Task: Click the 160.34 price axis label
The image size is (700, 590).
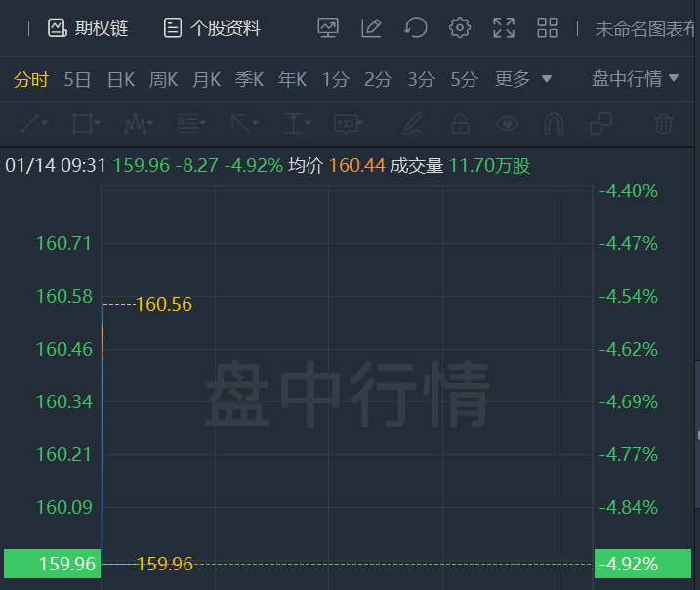Action: (x=63, y=402)
